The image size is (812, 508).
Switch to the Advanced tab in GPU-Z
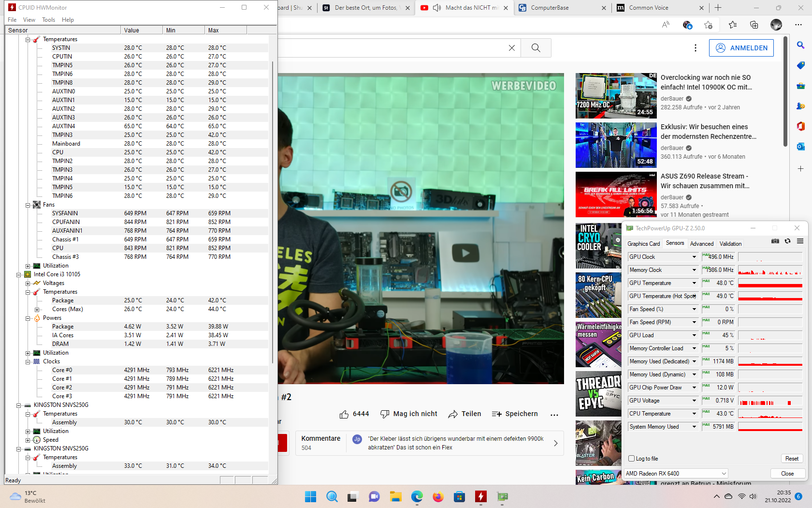[x=702, y=244]
